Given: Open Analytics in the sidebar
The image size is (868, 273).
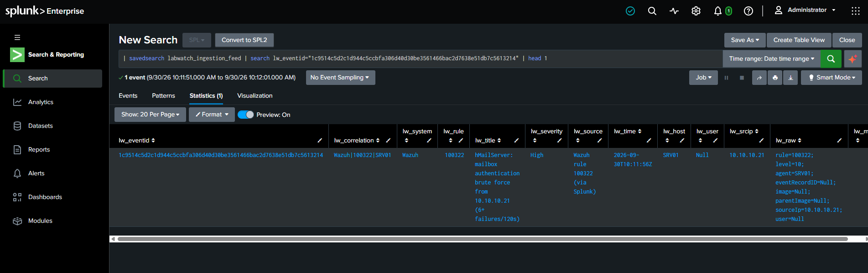Looking at the screenshot, I should point(52,102).
